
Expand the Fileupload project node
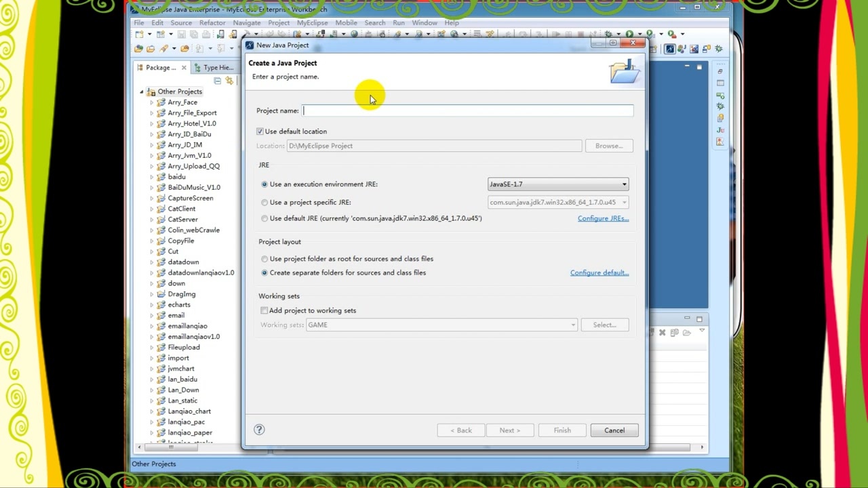pos(152,347)
